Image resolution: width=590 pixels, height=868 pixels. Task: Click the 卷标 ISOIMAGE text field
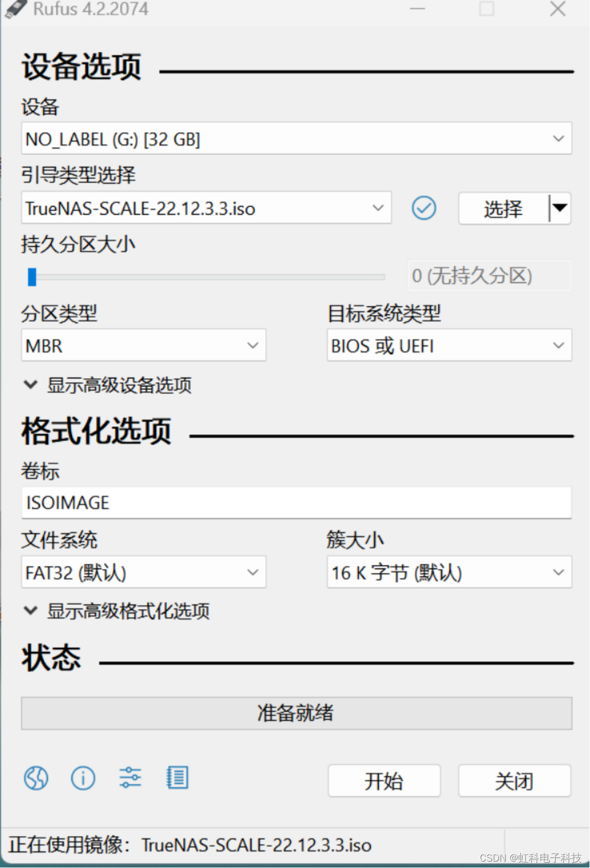pyautogui.click(x=297, y=502)
